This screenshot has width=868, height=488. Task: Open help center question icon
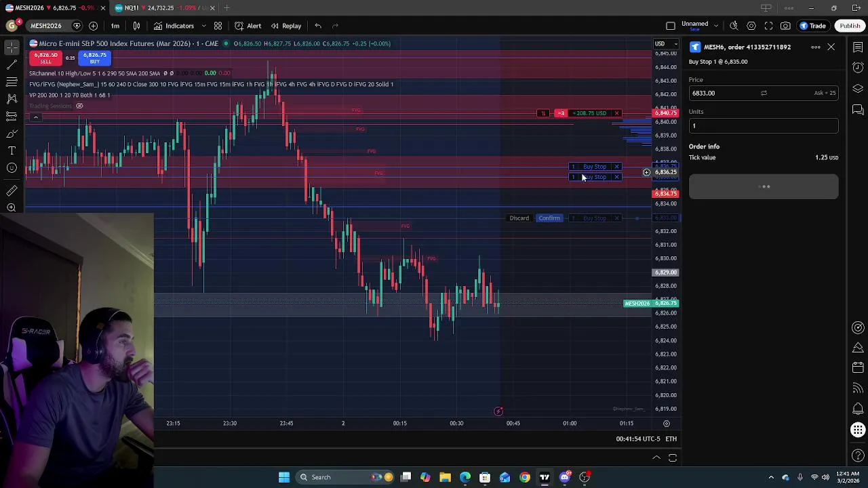[x=858, y=455]
